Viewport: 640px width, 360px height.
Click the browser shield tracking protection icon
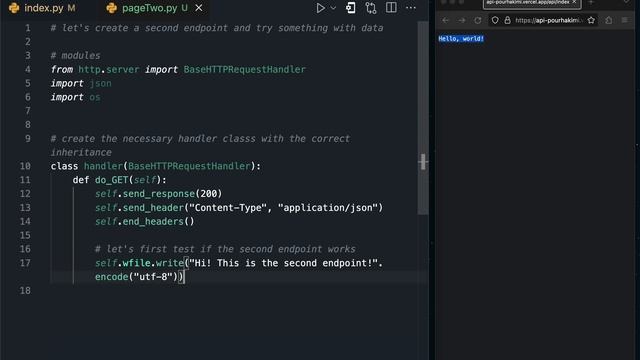tap(495, 20)
